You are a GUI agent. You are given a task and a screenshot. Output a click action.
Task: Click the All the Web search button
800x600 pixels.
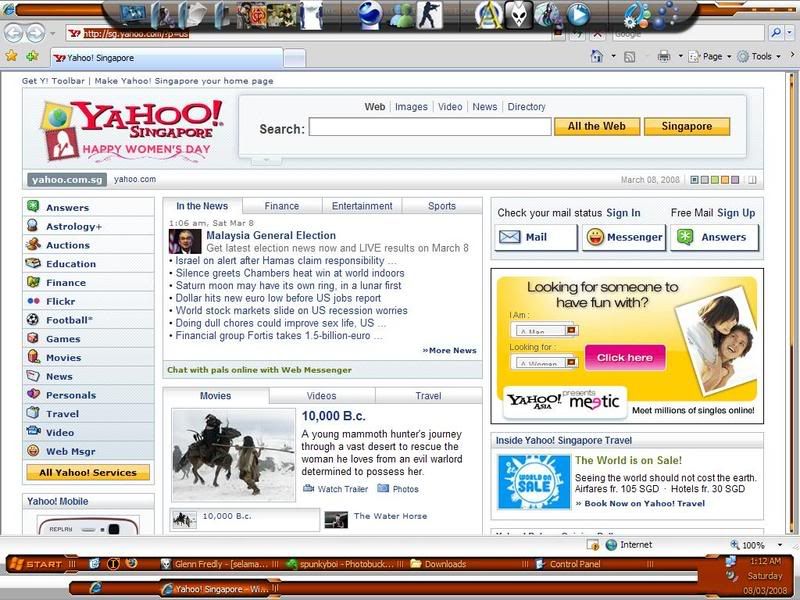(597, 127)
